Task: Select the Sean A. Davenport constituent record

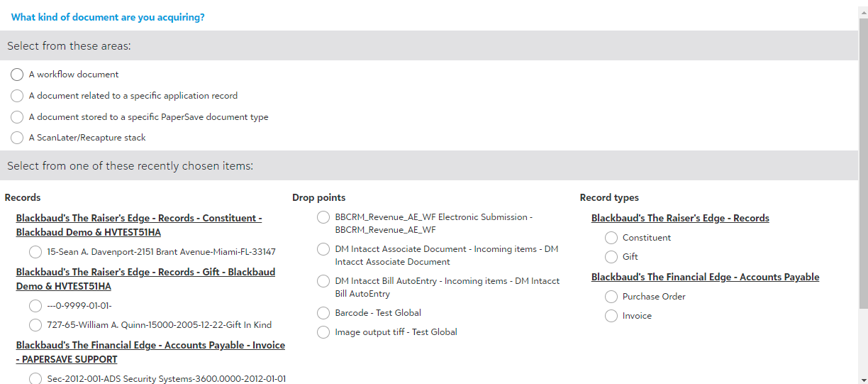Action: click(x=35, y=252)
